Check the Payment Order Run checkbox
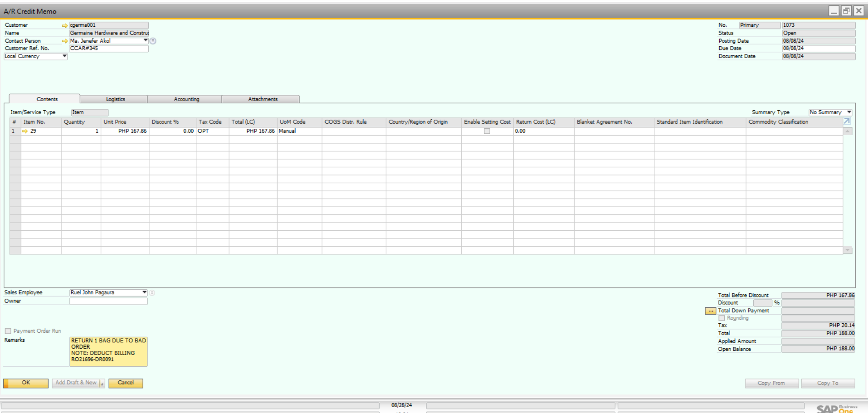 (x=8, y=331)
